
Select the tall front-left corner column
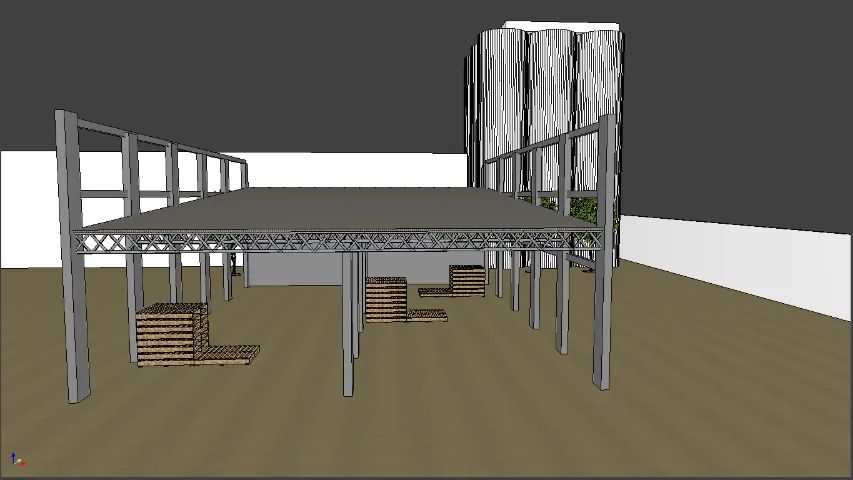pyautogui.click(x=72, y=256)
